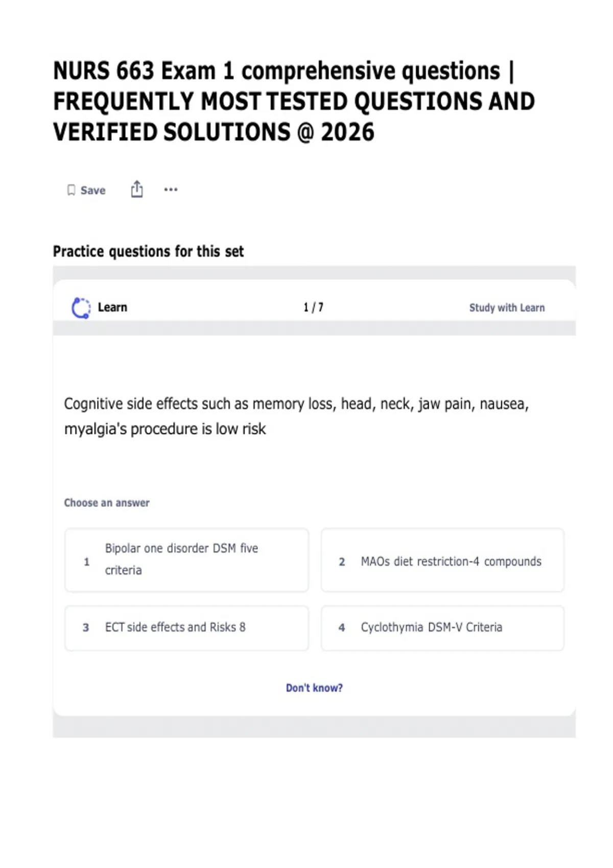
Task: Click the Save button label
Action: click(93, 190)
